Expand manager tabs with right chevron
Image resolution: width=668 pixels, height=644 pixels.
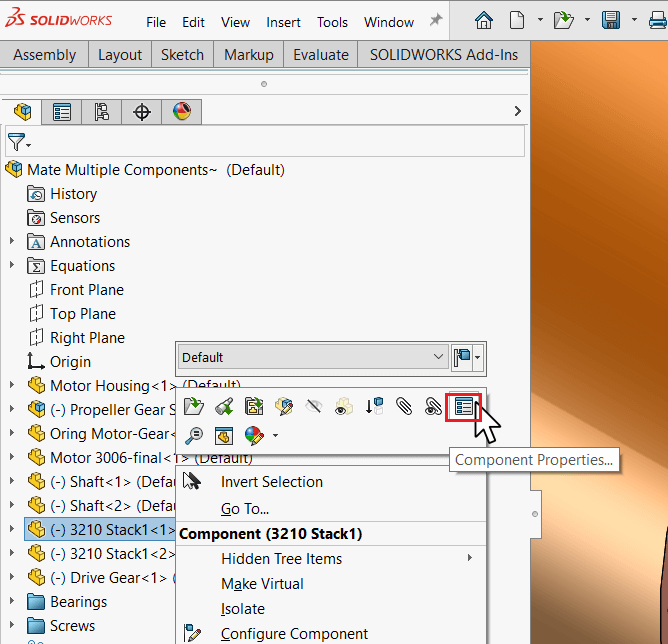pyautogui.click(x=518, y=111)
